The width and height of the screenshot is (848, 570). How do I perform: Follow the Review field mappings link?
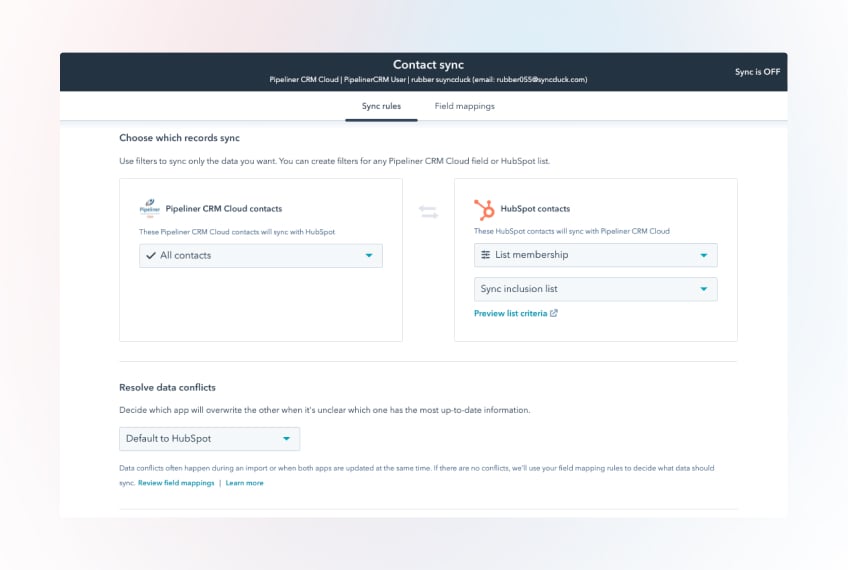[x=176, y=483]
